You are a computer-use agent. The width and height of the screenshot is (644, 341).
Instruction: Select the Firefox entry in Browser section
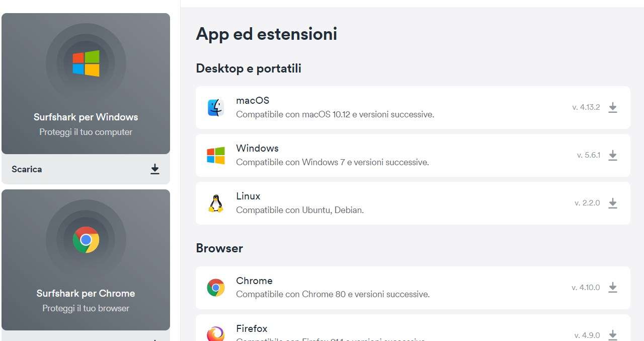tap(252, 329)
